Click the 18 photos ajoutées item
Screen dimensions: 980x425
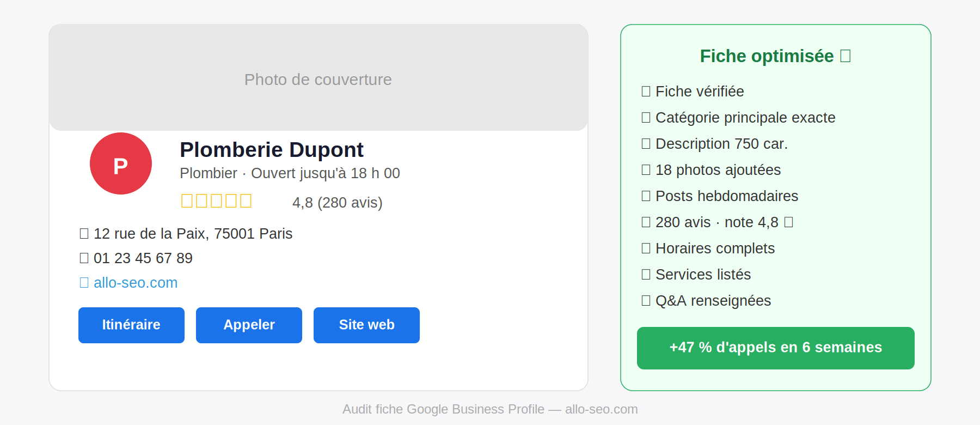[711, 170]
